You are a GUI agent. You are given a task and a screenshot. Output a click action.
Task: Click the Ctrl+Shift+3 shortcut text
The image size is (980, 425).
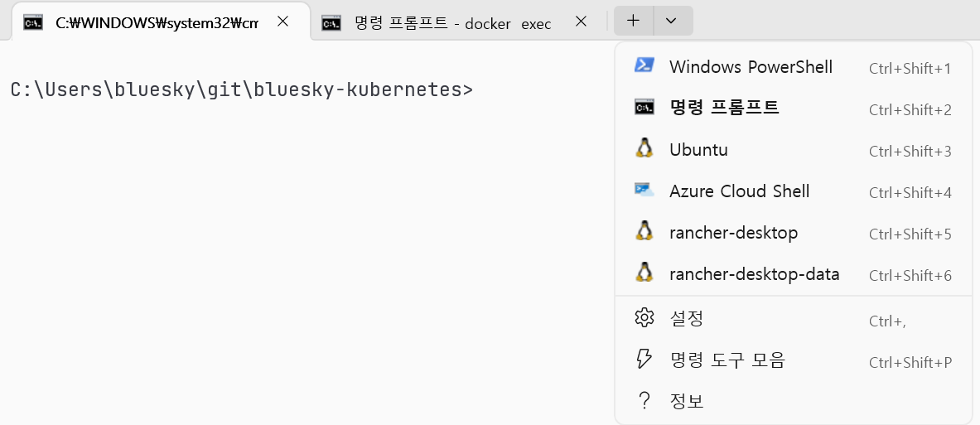pyautogui.click(x=910, y=152)
